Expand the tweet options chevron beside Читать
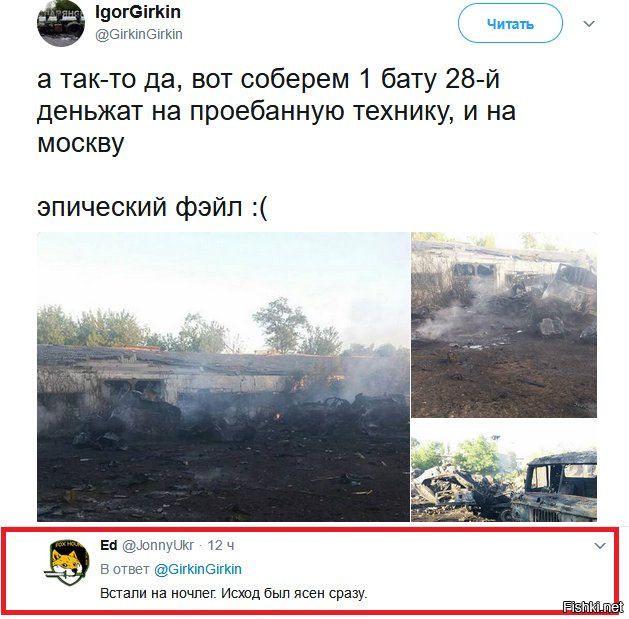The image size is (629, 619). coord(589,24)
